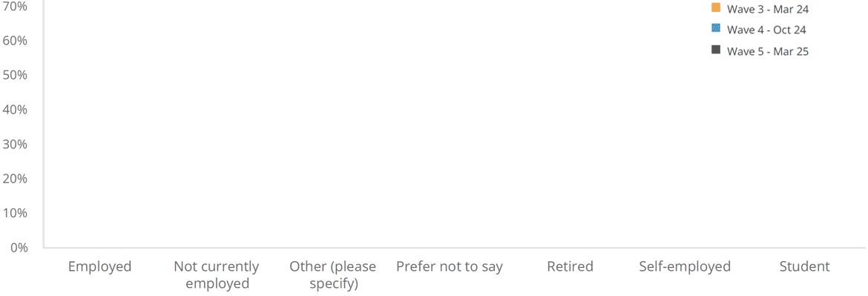Click the blue Wave 4 legend swatch
Screen dimensions: 868x296
[x=716, y=29]
